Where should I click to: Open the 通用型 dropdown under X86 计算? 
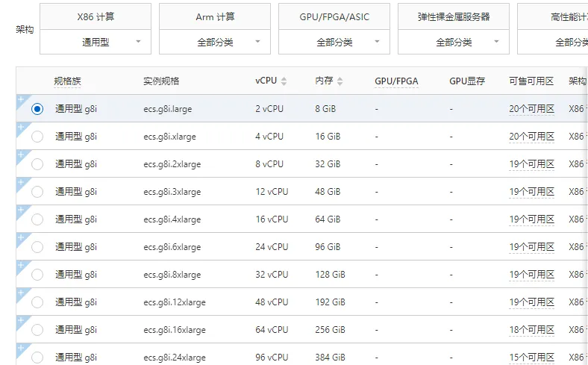(x=96, y=43)
